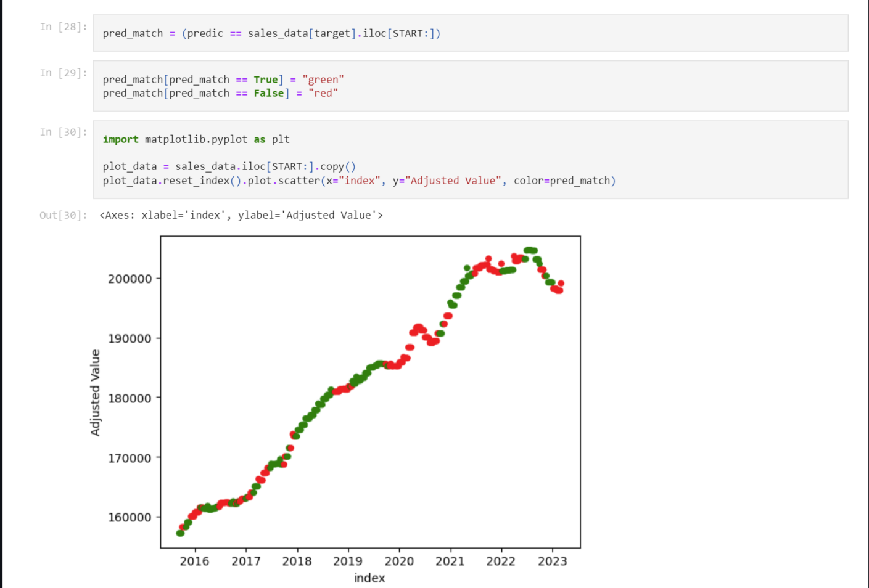This screenshot has height=588, width=869.
Task: Click the Adjusted Value y-axis label
Action: click(x=95, y=393)
